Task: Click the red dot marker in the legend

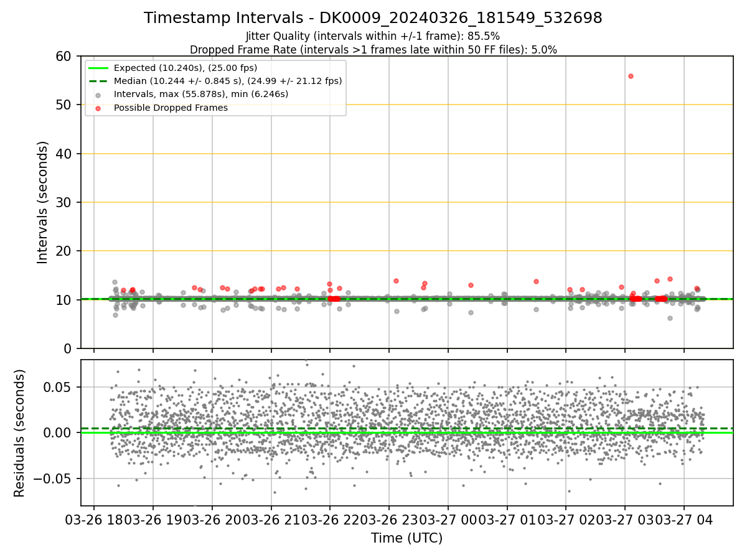Action: coord(98,108)
